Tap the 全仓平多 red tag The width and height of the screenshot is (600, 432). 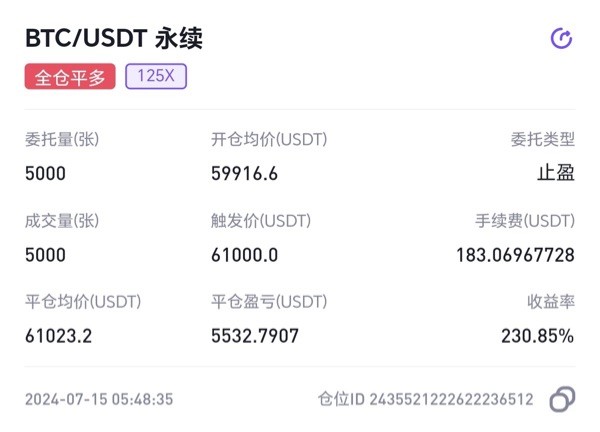coord(70,77)
